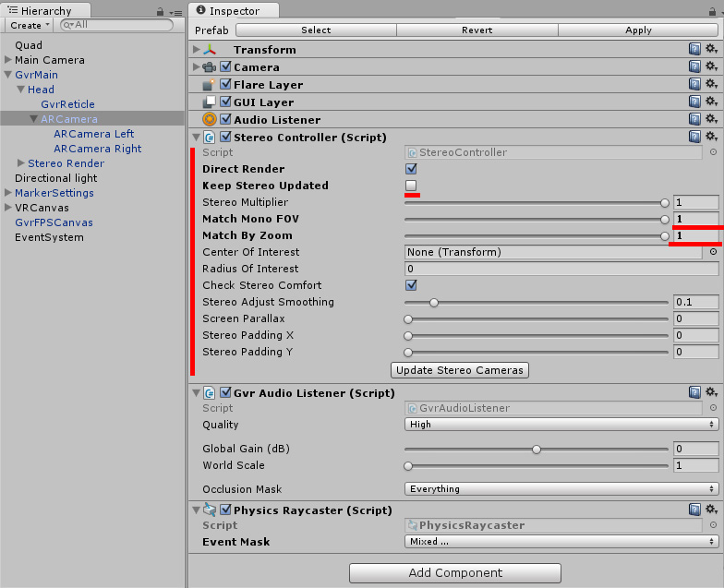Click prefab Apply button
This screenshot has width=724, height=588.
pyautogui.click(x=638, y=30)
